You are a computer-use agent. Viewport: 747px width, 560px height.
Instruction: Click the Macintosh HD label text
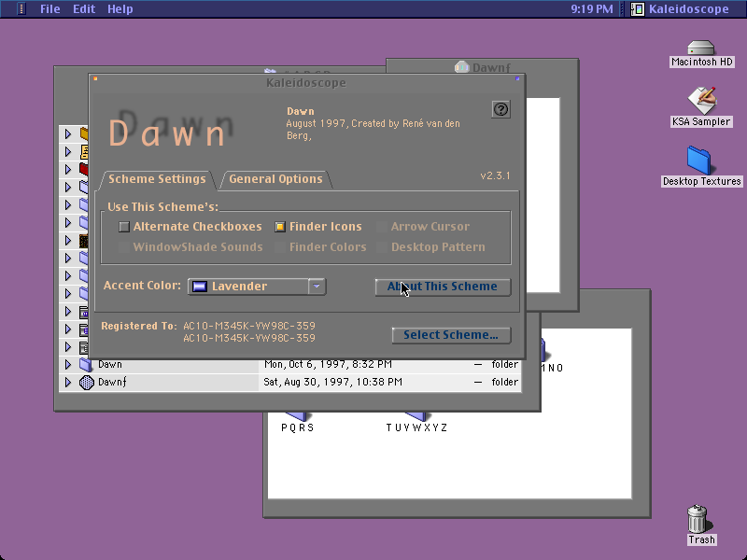702,62
